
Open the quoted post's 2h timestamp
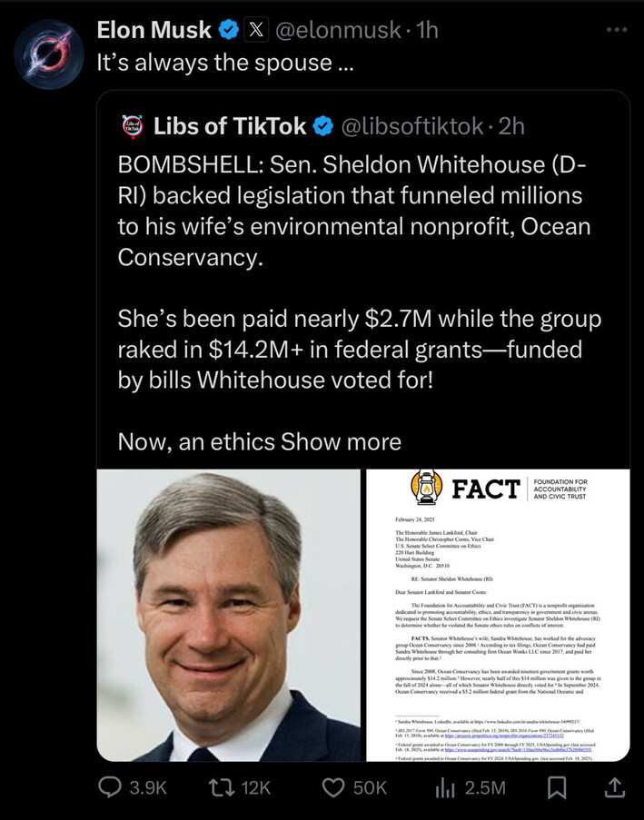512,127
